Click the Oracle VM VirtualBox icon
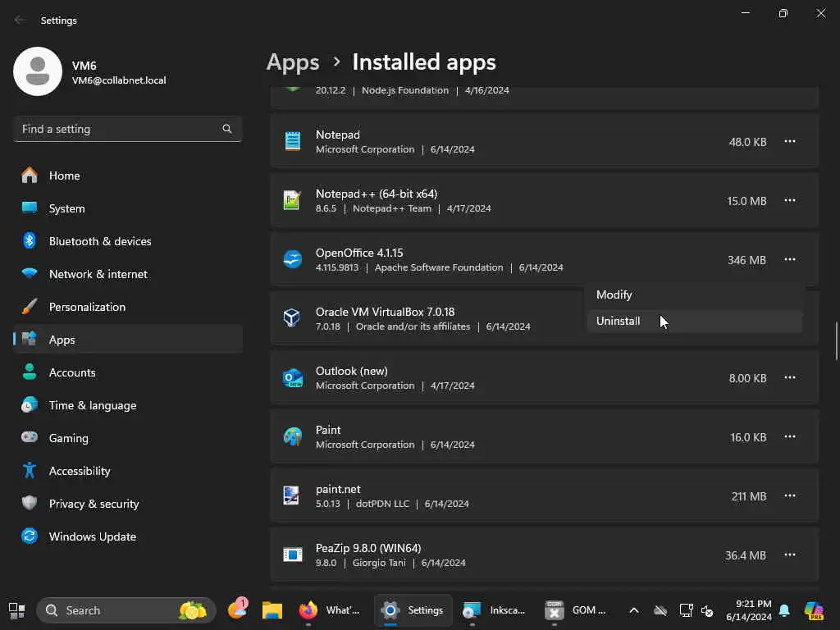 (x=292, y=318)
